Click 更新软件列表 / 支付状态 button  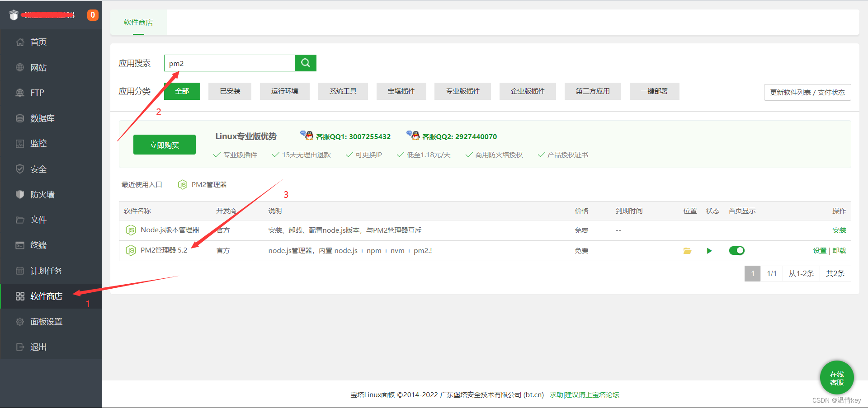(x=807, y=92)
